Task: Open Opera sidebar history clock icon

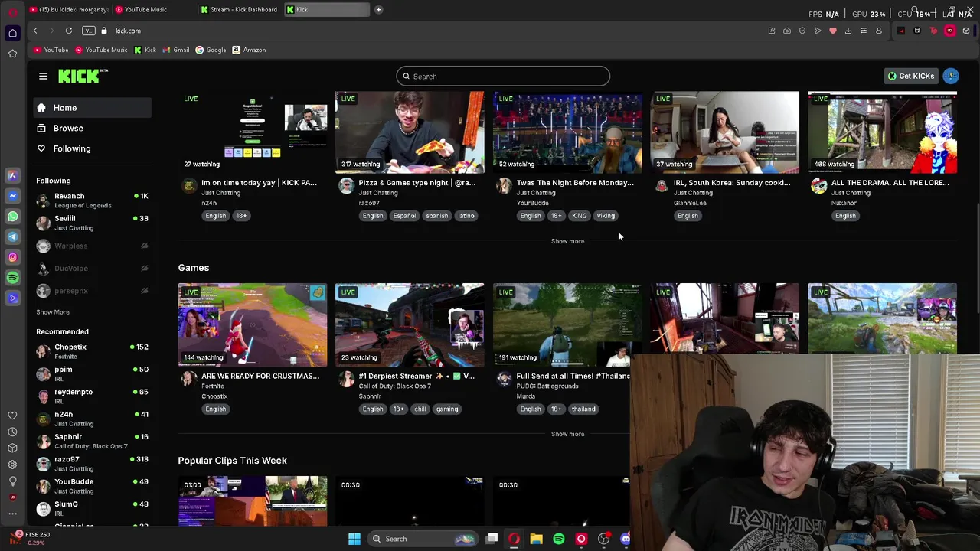Action: (12, 432)
